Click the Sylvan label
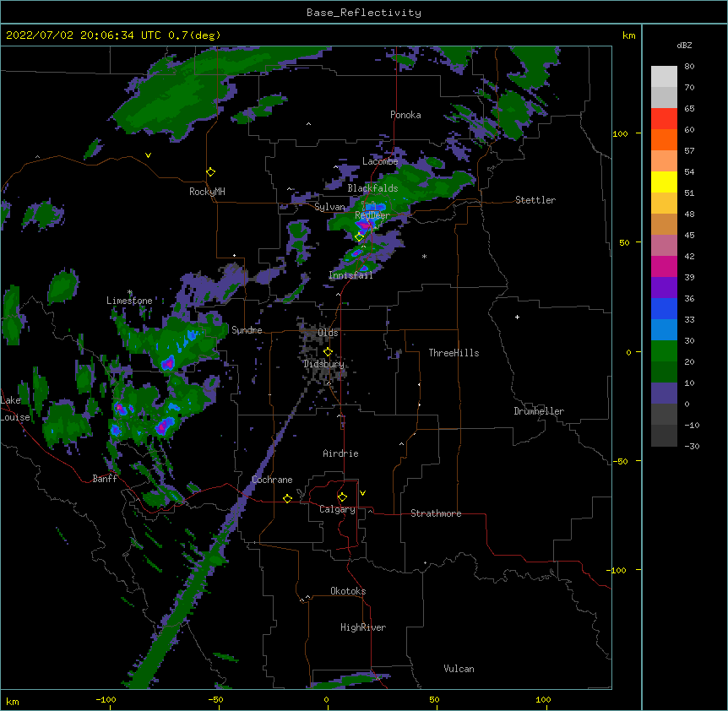 329,207
